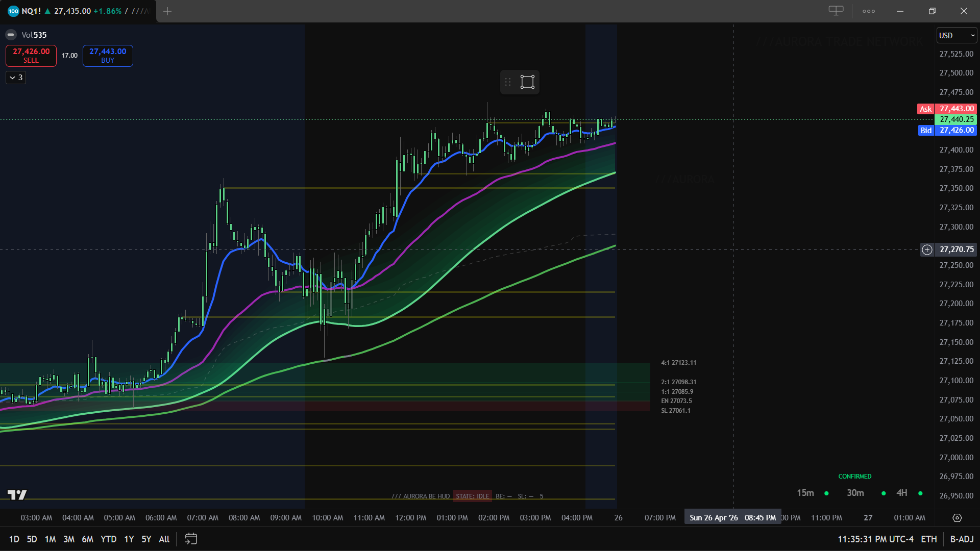Open the three-dot more options menu
980x551 pixels.
tap(869, 11)
